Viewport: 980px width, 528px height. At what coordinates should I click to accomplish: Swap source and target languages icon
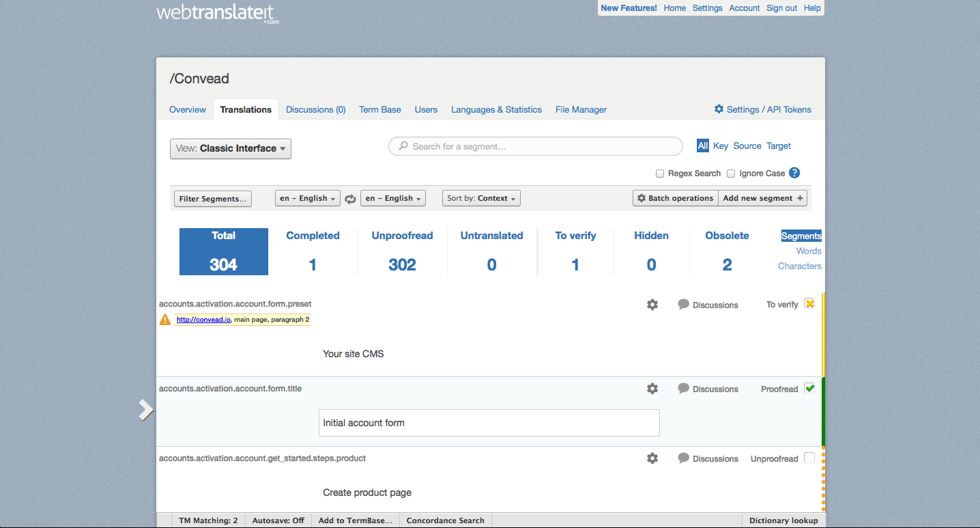[350, 199]
